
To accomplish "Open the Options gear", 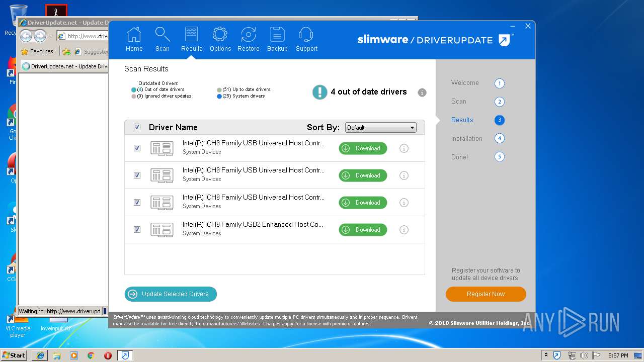I will click(220, 39).
